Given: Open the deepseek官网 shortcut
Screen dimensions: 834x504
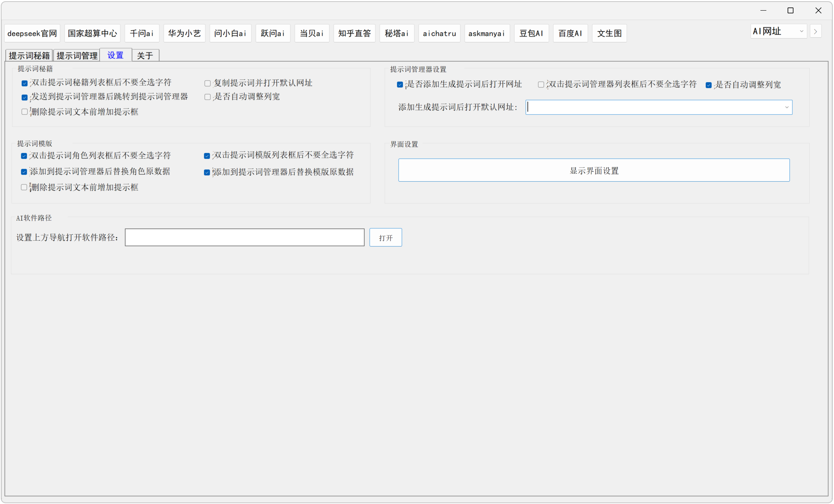Looking at the screenshot, I should [x=32, y=33].
